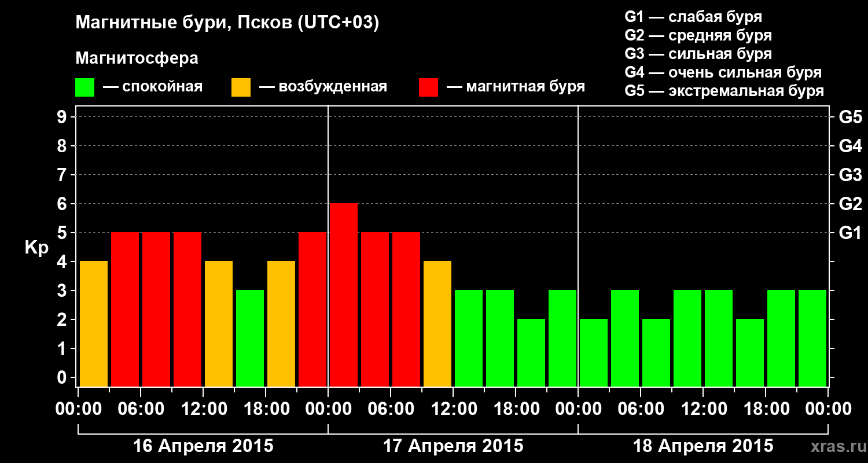
Task: Click the 18 April 09:00–12:00 green bar
Action: 687,338
